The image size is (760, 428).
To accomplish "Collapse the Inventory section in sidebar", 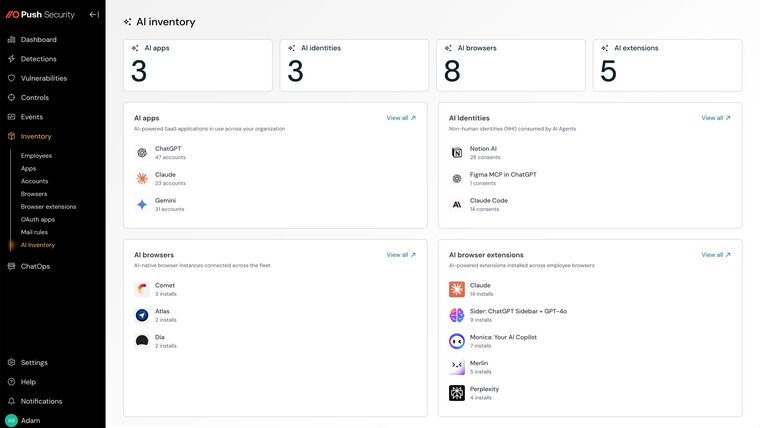I will click(36, 136).
